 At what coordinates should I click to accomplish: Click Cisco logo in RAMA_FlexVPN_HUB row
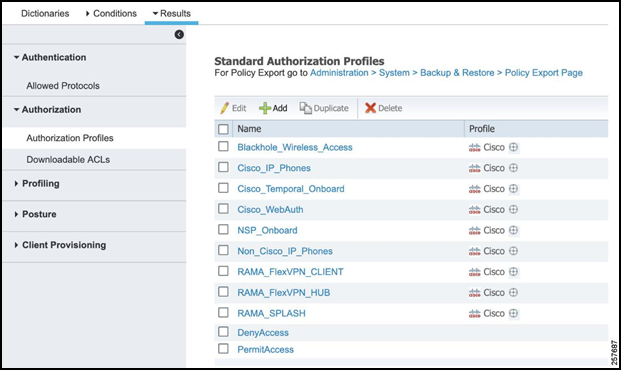474,293
